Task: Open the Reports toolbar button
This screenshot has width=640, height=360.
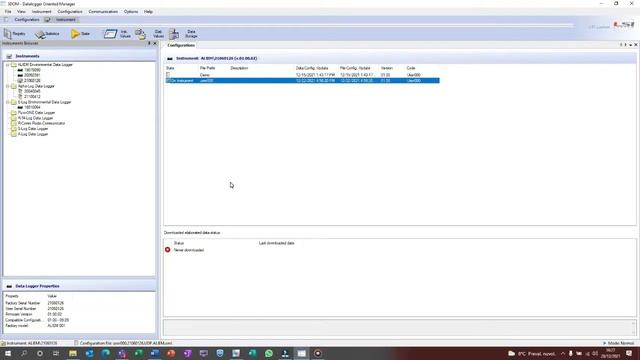Action: [15, 34]
